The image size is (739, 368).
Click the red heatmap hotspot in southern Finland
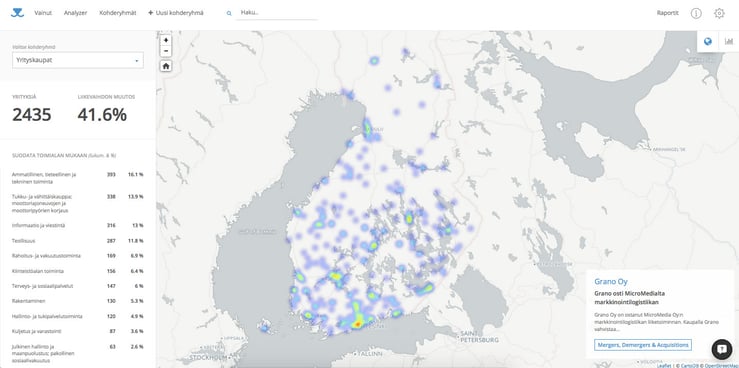click(358, 325)
